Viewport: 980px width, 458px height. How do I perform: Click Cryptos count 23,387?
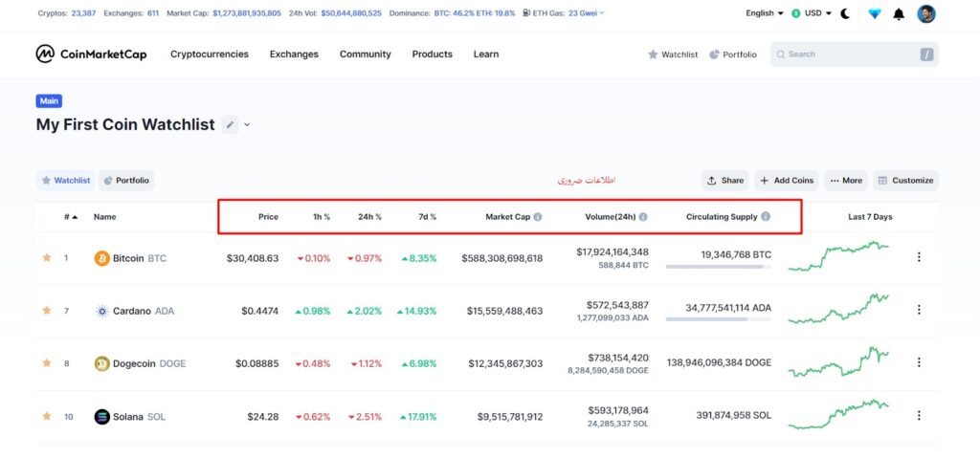[x=82, y=12]
